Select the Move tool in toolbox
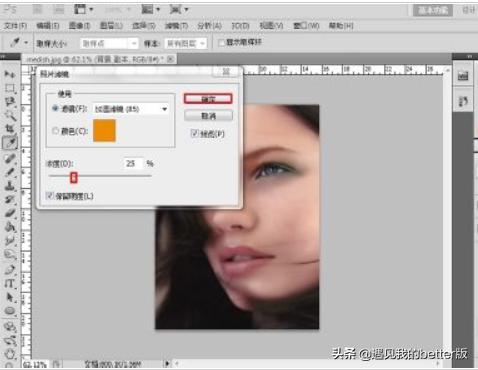Image resolution: width=478 pixels, height=370 pixels. pyautogui.click(x=10, y=74)
